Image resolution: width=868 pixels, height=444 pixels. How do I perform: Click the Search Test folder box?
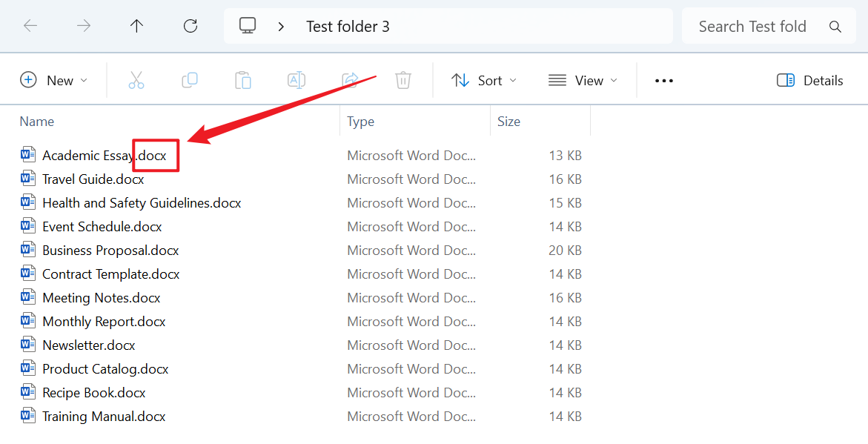click(752, 27)
